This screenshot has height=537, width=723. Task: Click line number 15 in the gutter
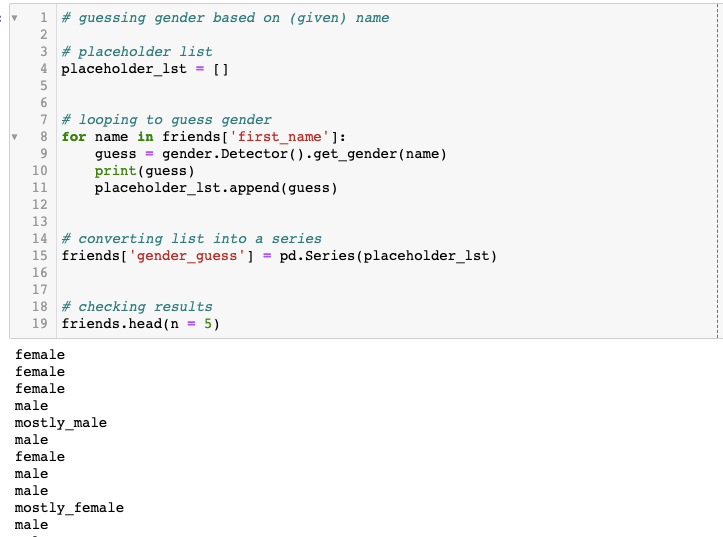(x=40, y=256)
